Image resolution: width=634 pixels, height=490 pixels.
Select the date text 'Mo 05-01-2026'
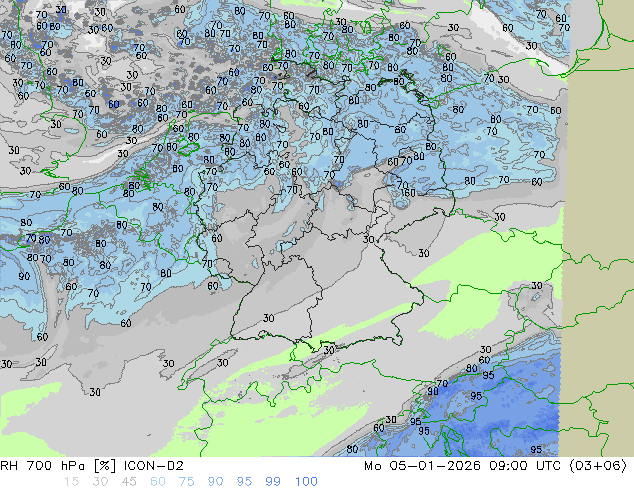tap(422, 466)
